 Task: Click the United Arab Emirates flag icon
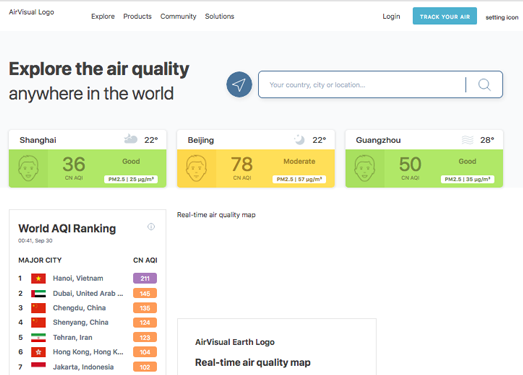pyautogui.click(x=38, y=294)
